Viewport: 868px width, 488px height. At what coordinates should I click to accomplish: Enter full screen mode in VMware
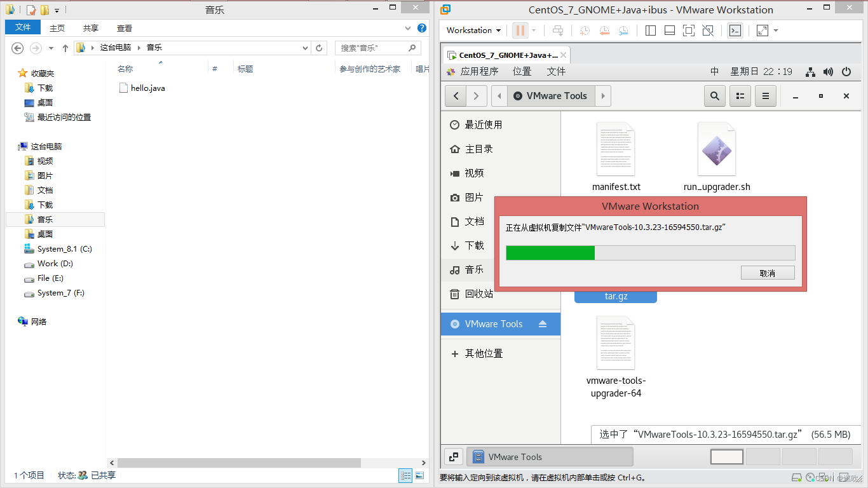tap(689, 30)
